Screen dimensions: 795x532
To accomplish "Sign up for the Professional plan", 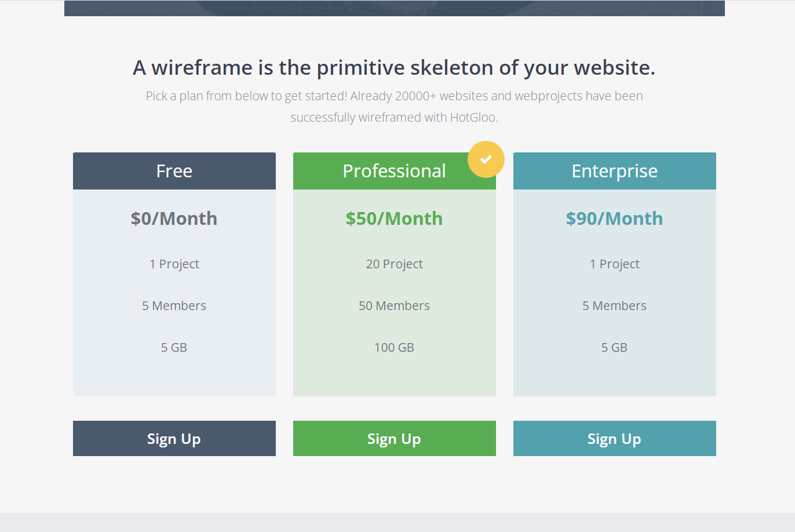I will click(394, 439).
